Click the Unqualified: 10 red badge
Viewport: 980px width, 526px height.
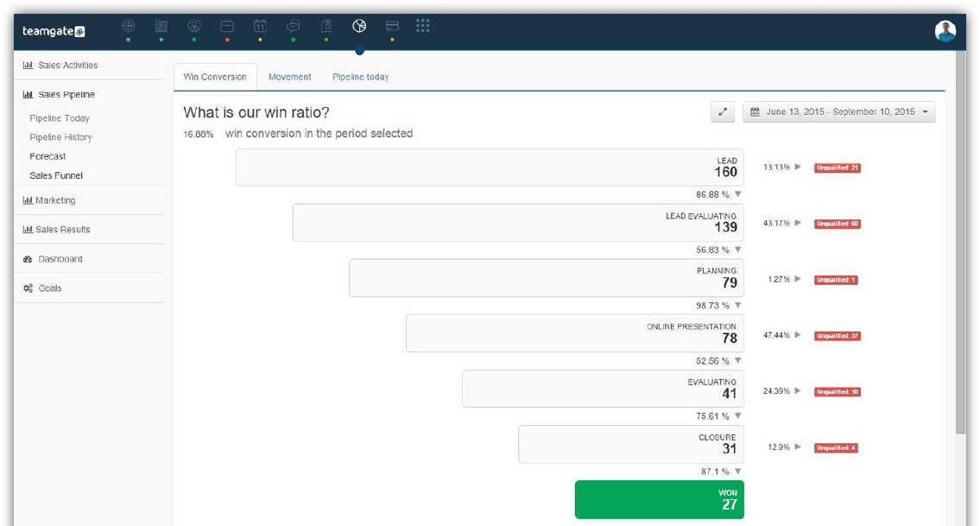coord(838,391)
